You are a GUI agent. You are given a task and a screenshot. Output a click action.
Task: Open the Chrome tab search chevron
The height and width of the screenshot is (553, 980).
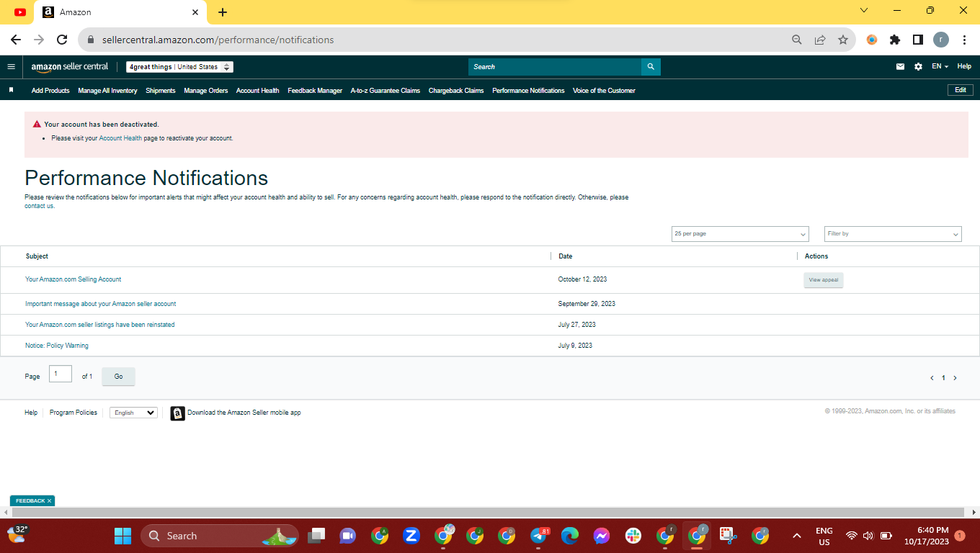[x=864, y=11]
